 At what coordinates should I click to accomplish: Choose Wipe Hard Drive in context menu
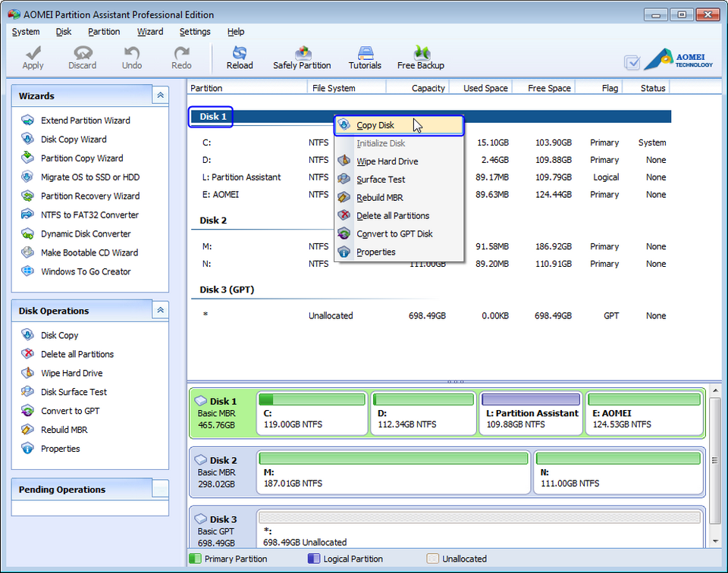point(400,161)
